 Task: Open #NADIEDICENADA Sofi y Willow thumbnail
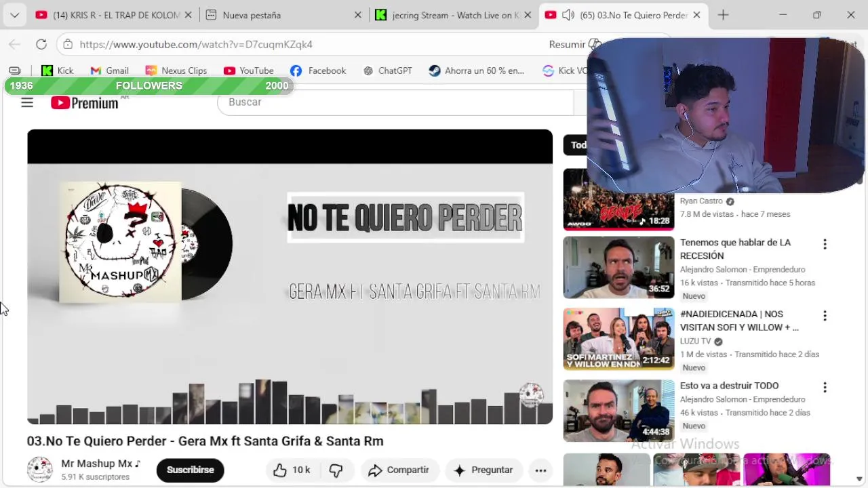[618, 339]
